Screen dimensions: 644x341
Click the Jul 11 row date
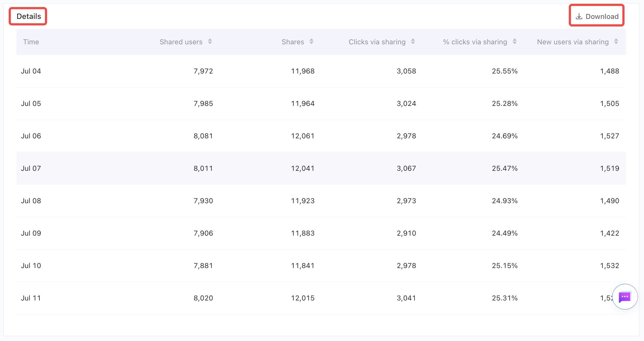31,298
